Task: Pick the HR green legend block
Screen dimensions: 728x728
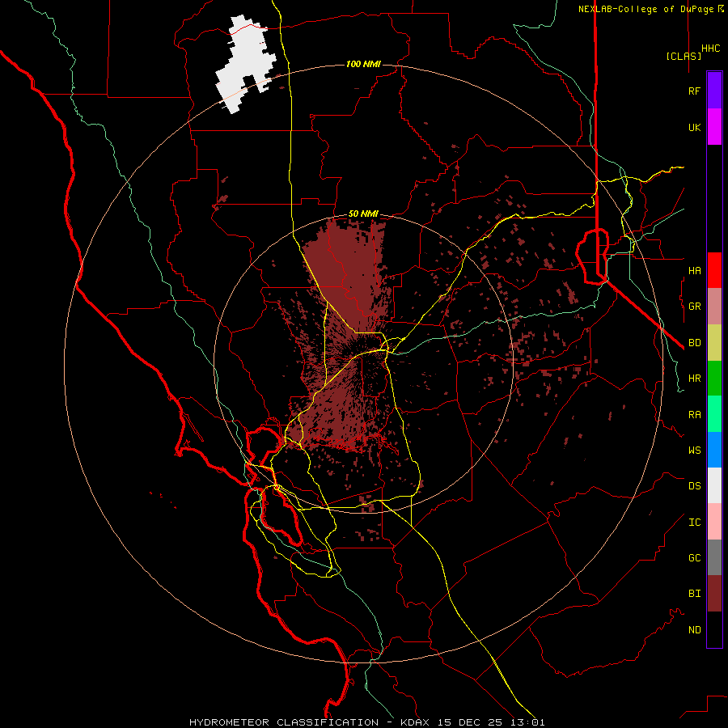Action: [714, 378]
